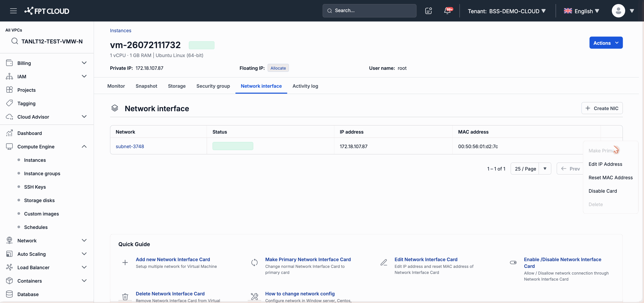Open SSH Keys in the sidebar

pyautogui.click(x=35, y=187)
